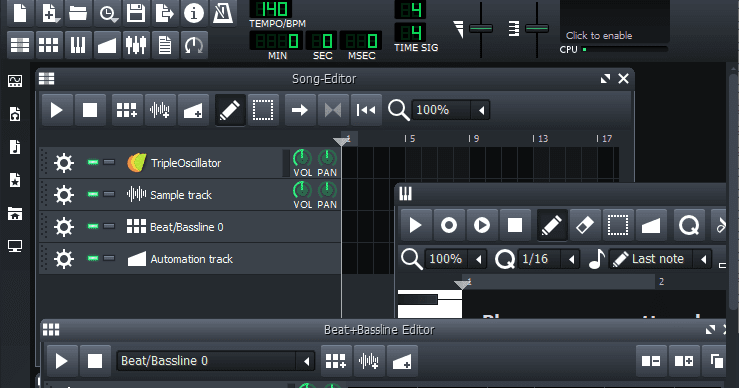Select erase mode in Piano-Roll
This screenshot has width=739, height=388.
(585, 225)
